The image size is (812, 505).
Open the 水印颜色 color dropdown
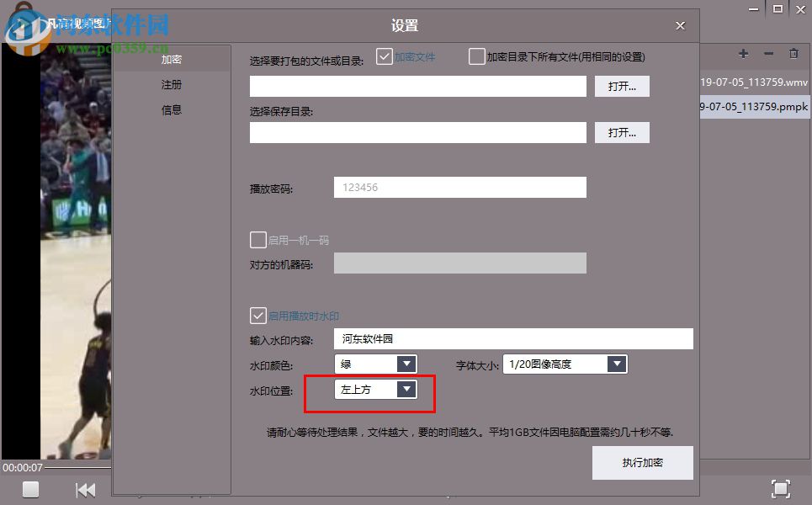(407, 364)
